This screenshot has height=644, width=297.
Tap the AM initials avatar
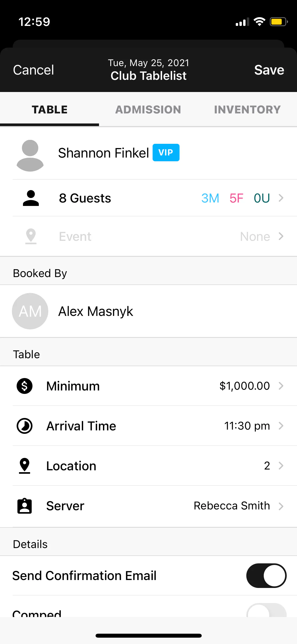30,311
